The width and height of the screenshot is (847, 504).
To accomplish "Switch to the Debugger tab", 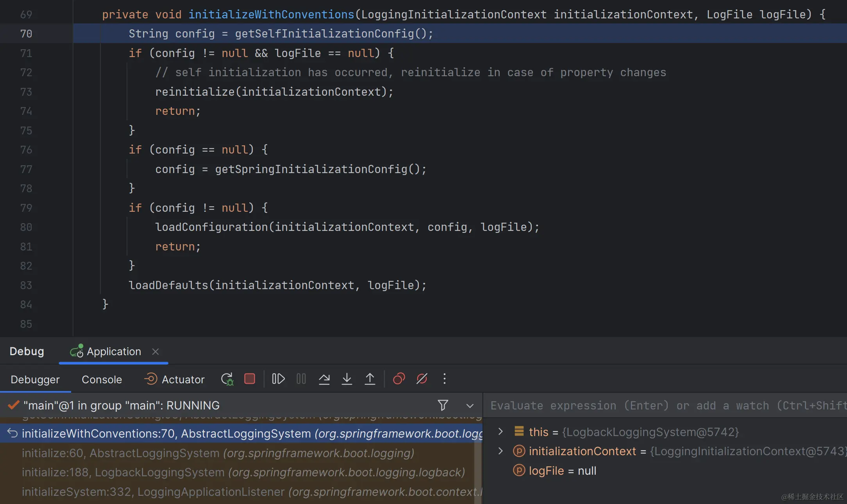I will click(35, 379).
